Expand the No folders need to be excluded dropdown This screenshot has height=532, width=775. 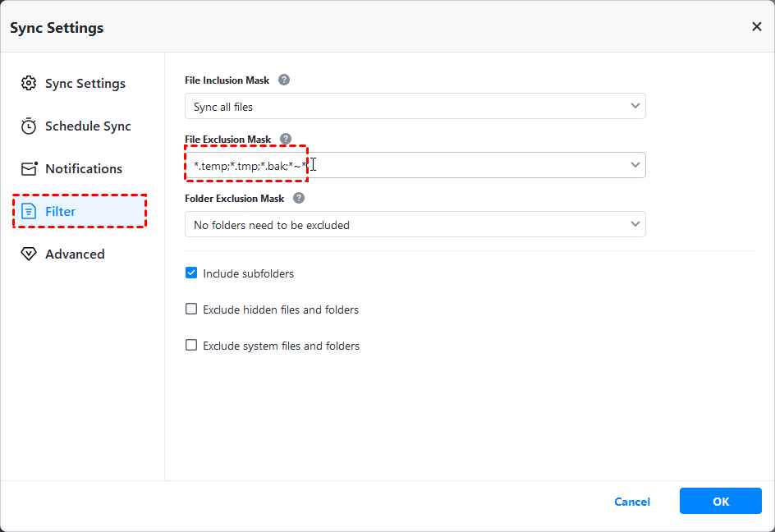coord(635,224)
